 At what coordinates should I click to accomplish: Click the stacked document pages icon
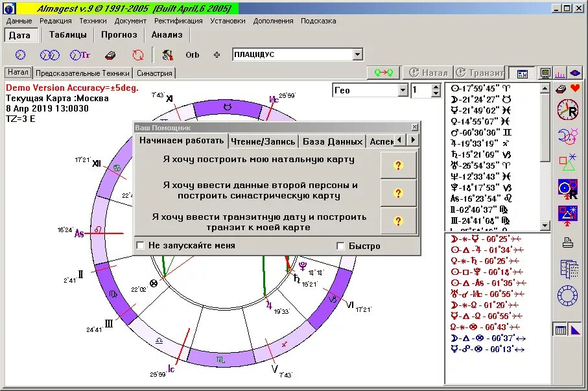pos(569,269)
